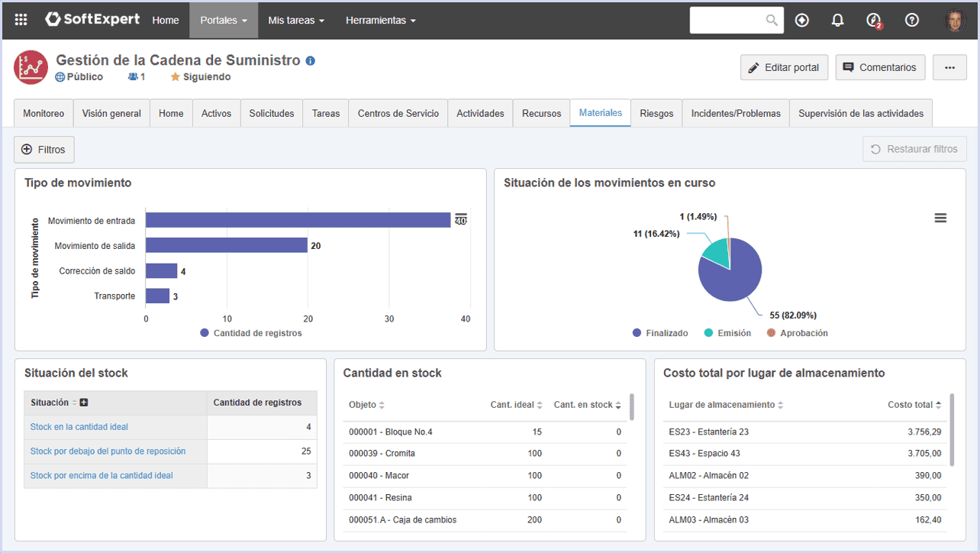Click the portal info icon beside title

(310, 60)
